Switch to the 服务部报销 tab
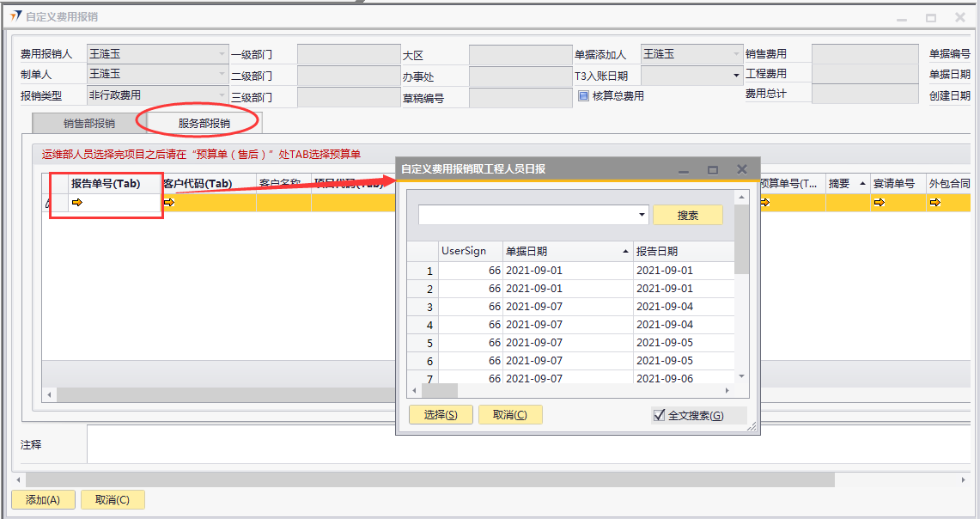This screenshot has height=519, width=980. pos(204,123)
